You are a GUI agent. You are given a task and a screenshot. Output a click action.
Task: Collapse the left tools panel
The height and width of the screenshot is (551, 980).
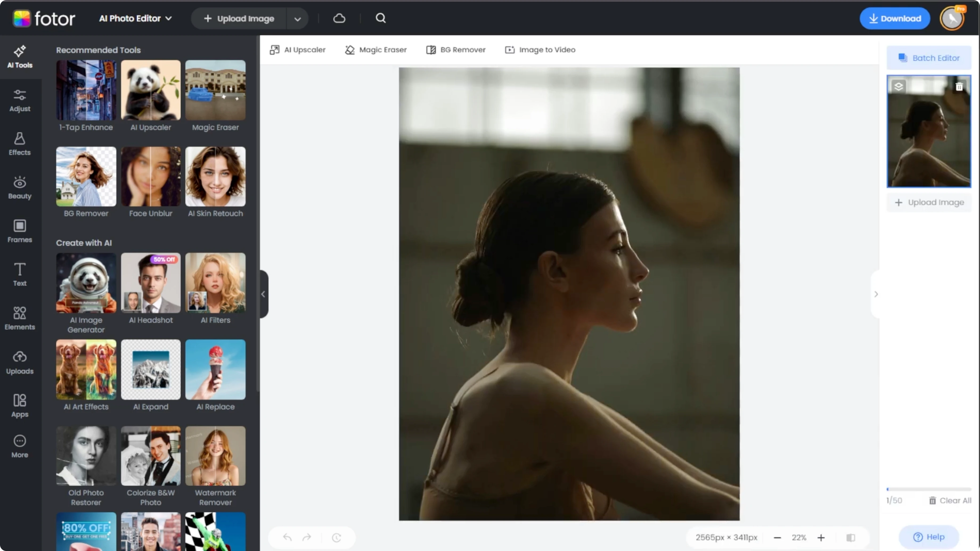263,294
